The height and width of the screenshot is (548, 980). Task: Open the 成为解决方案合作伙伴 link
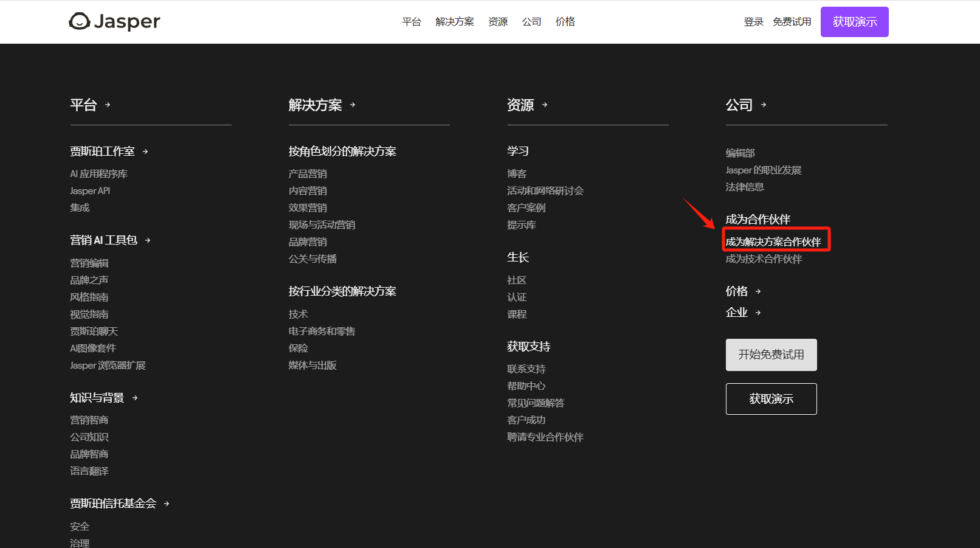click(x=773, y=242)
